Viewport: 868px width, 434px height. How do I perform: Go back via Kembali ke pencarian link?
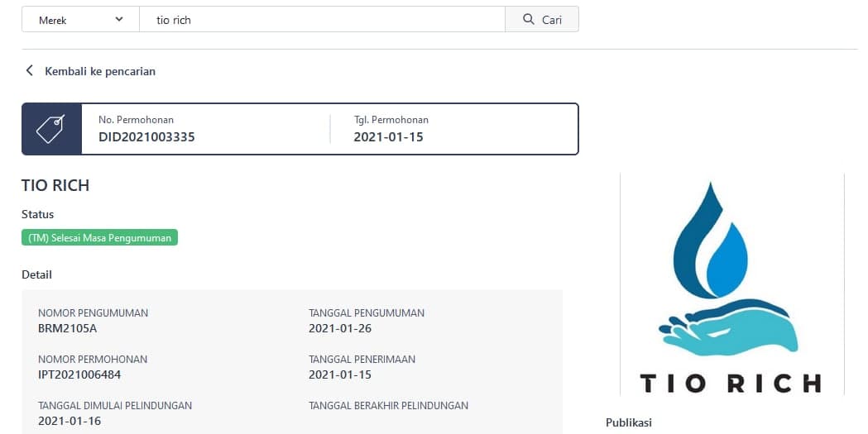[x=99, y=71]
